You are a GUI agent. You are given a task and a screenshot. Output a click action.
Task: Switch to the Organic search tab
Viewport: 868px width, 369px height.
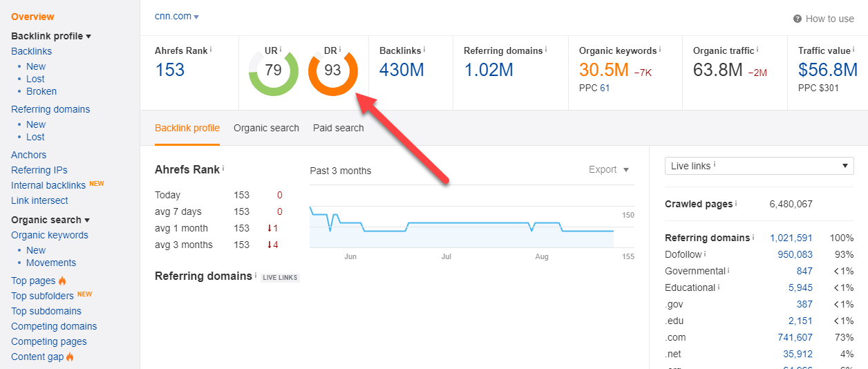tap(266, 128)
